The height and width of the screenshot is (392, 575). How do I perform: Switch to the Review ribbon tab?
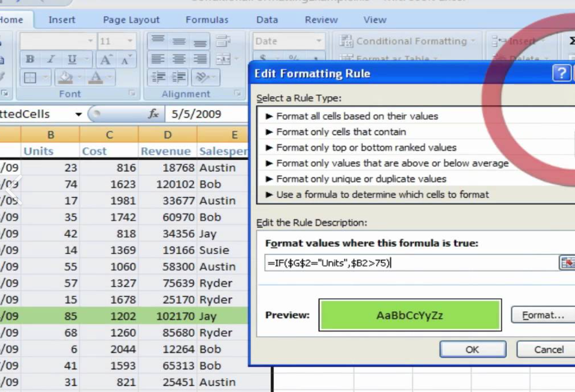click(321, 20)
